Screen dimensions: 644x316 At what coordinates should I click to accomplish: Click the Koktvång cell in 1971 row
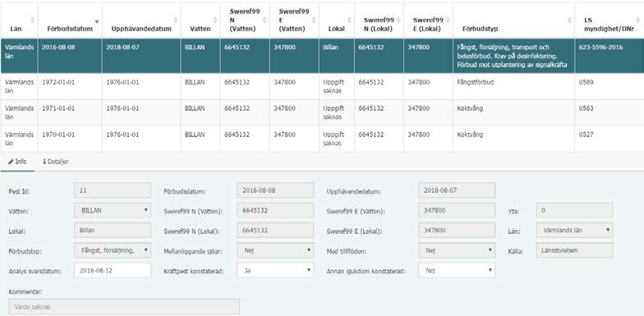click(513, 112)
